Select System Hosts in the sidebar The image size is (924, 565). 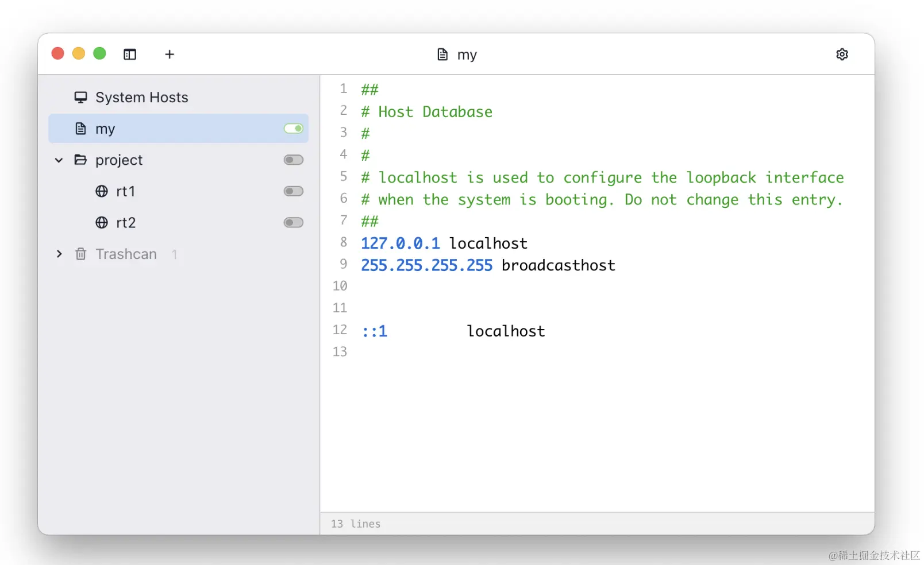click(142, 98)
